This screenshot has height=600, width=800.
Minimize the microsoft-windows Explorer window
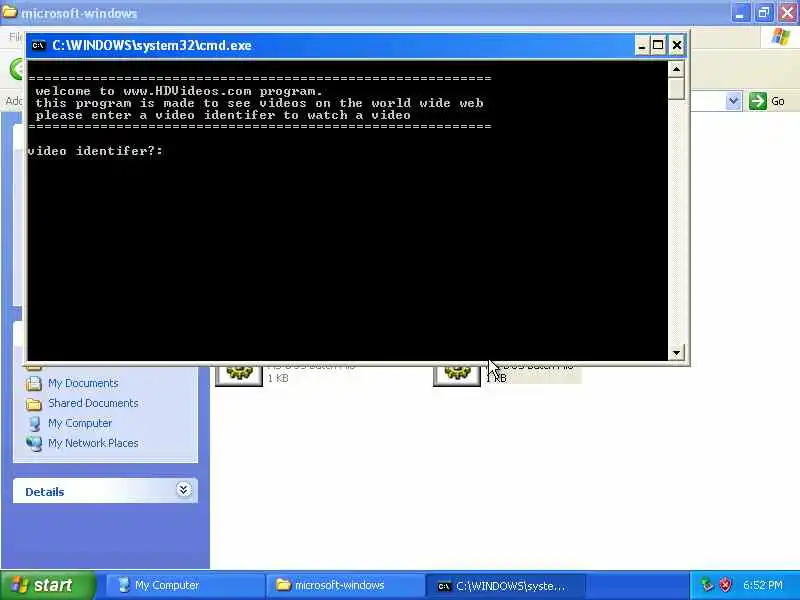pos(739,13)
